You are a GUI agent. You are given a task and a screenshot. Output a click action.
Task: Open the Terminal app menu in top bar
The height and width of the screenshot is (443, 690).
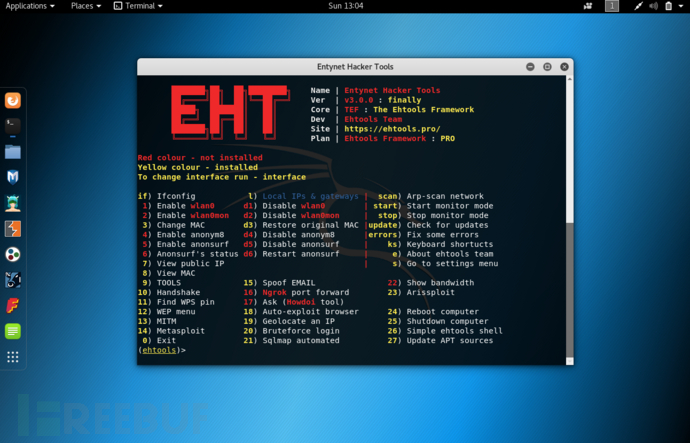[138, 6]
